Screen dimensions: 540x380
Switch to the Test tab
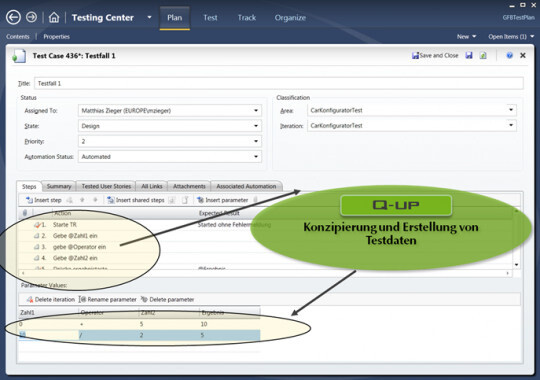point(210,18)
